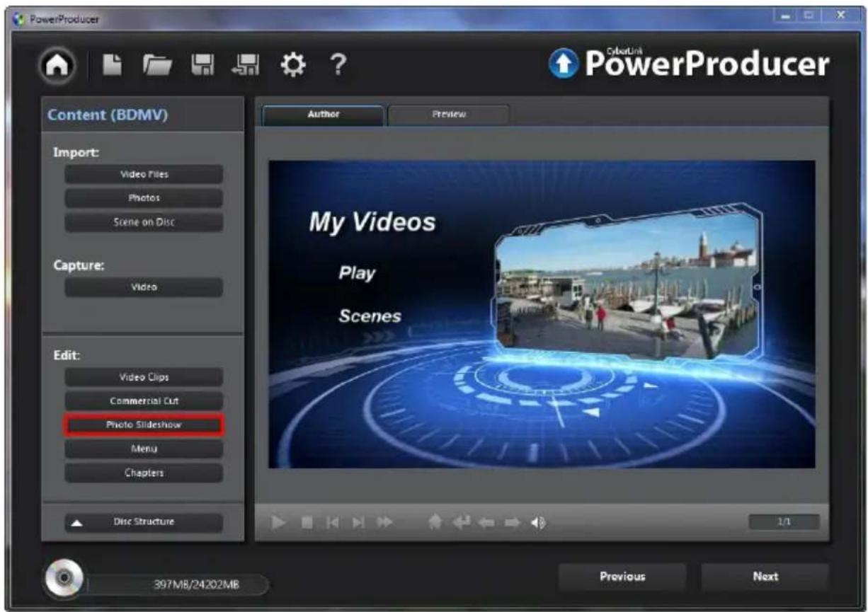Image resolution: width=868 pixels, height=612 pixels.
Task: Click the Scenes entry in disc menu
Action: pos(370,316)
